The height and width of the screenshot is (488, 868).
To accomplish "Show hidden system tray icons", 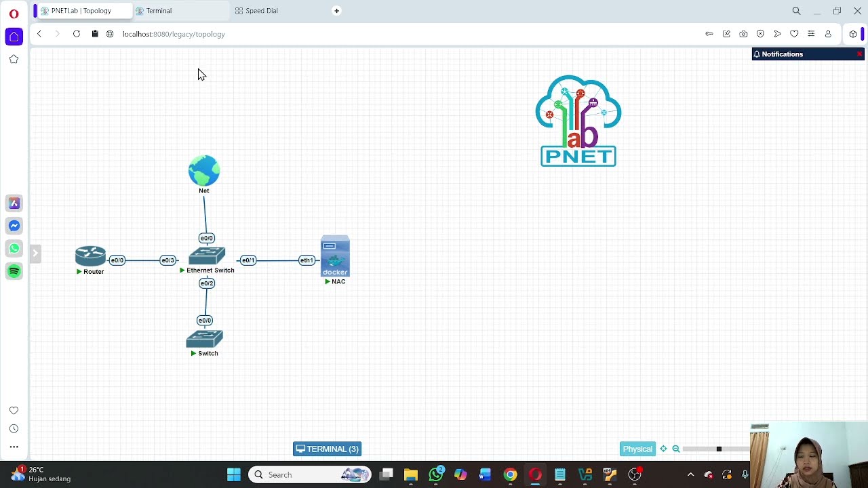I will 690,474.
